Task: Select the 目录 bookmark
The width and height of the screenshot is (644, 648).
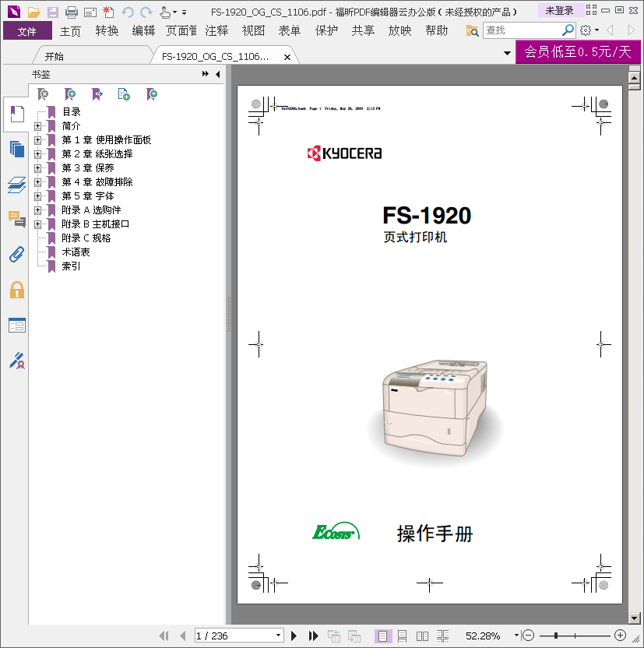Action: click(71, 112)
